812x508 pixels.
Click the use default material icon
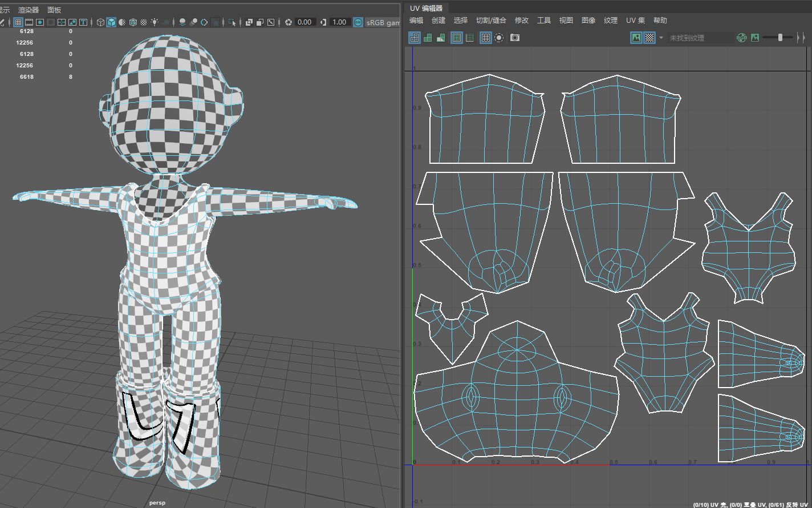[122, 22]
